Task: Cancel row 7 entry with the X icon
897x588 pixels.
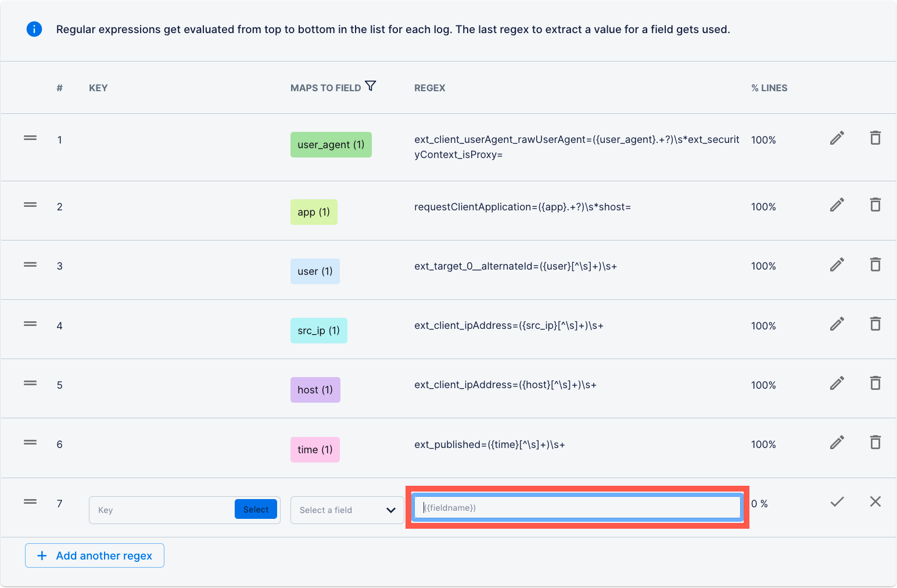Action: [876, 501]
